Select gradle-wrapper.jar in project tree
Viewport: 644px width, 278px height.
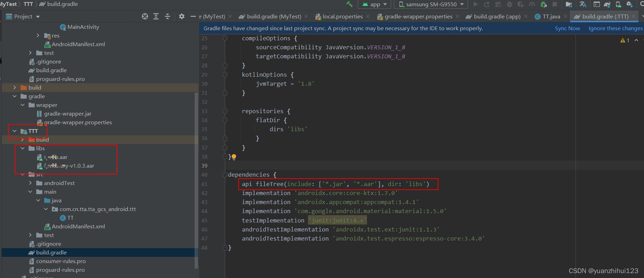point(68,113)
